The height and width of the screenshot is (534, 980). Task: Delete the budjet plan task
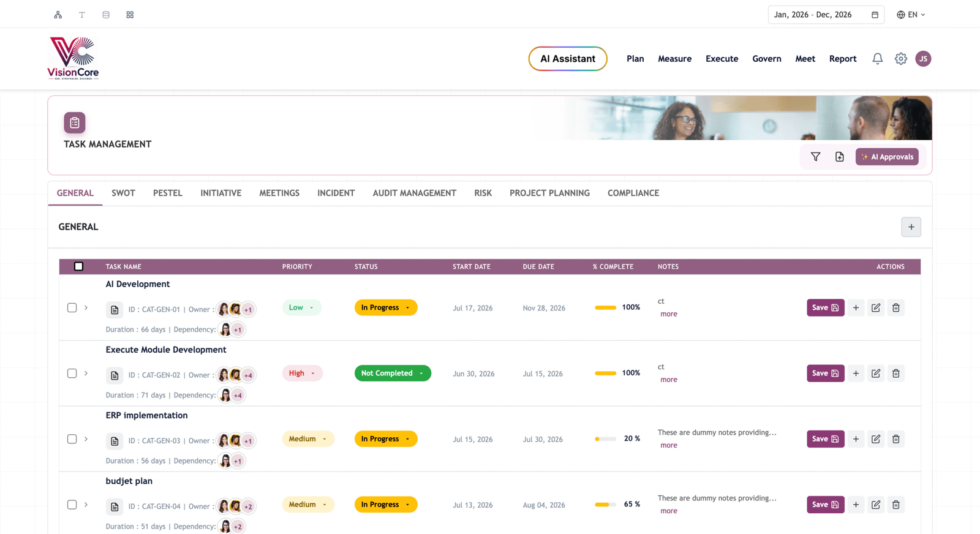click(896, 505)
